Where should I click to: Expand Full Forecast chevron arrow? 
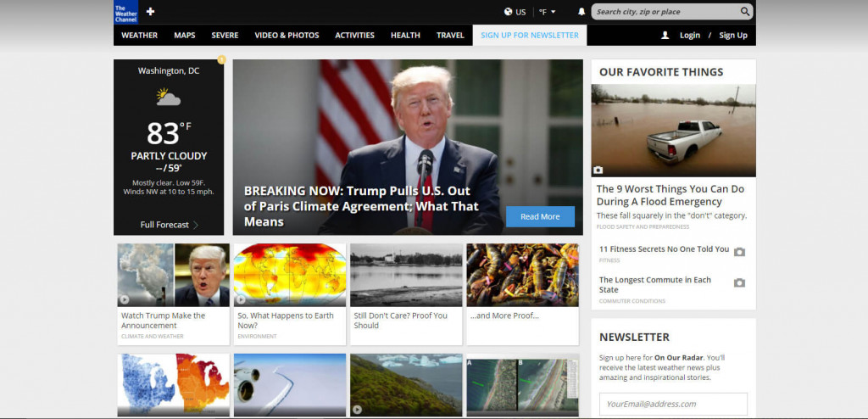point(196,225)
